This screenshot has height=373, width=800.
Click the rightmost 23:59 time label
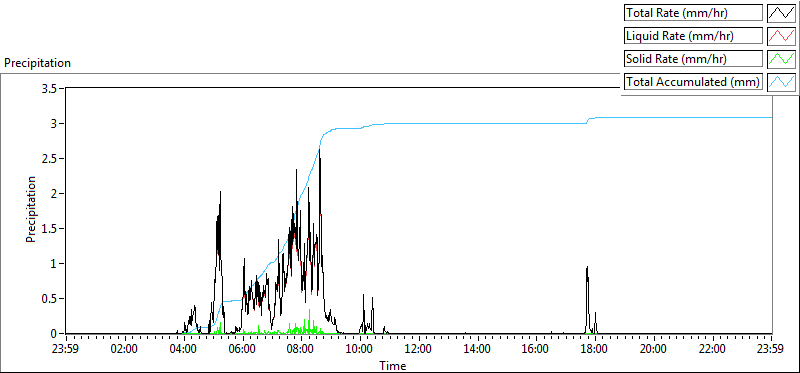tap(771, 350)
